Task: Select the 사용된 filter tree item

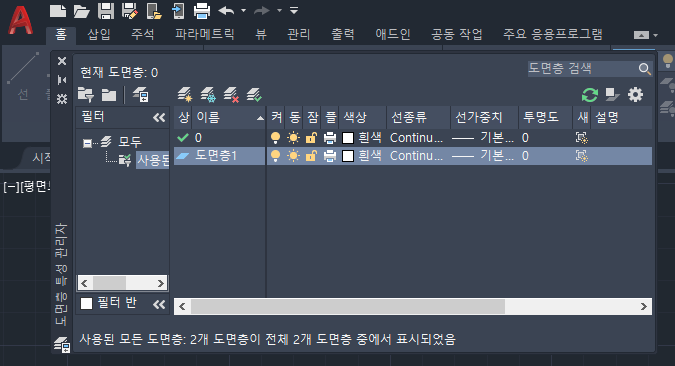Action: click(153, 160)
